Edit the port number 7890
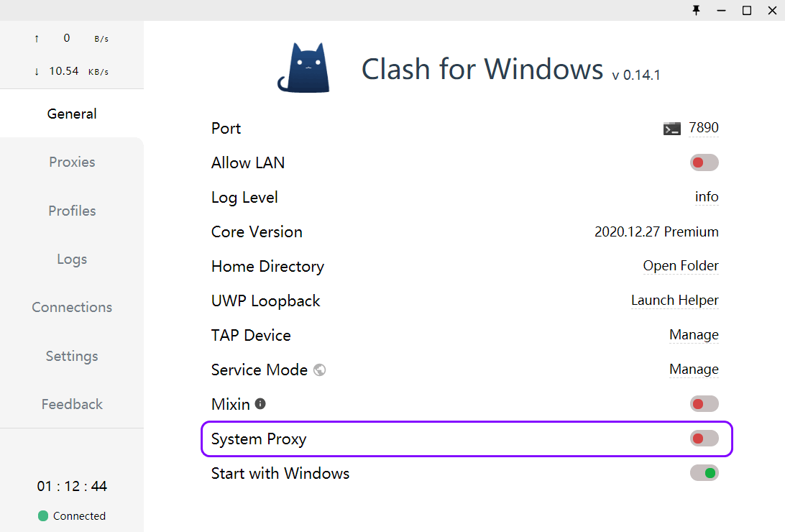 (x=703, y=128)
